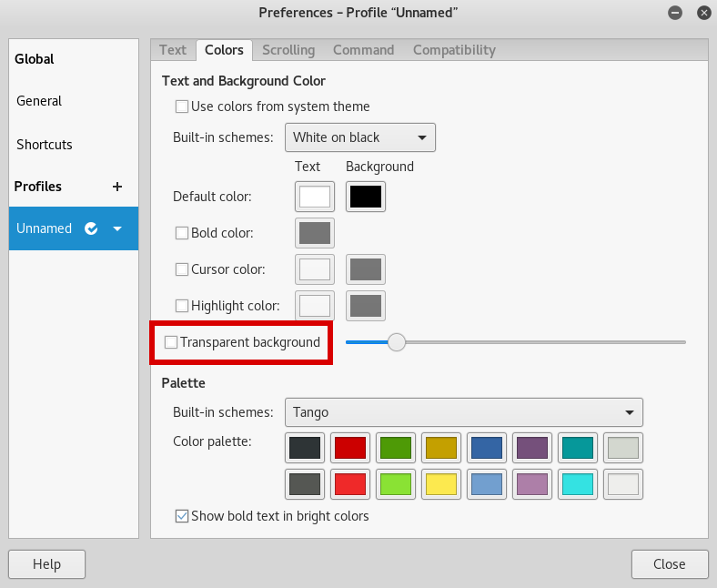
Task: Switch to the Scrolling tab
Action: [288, 50]
